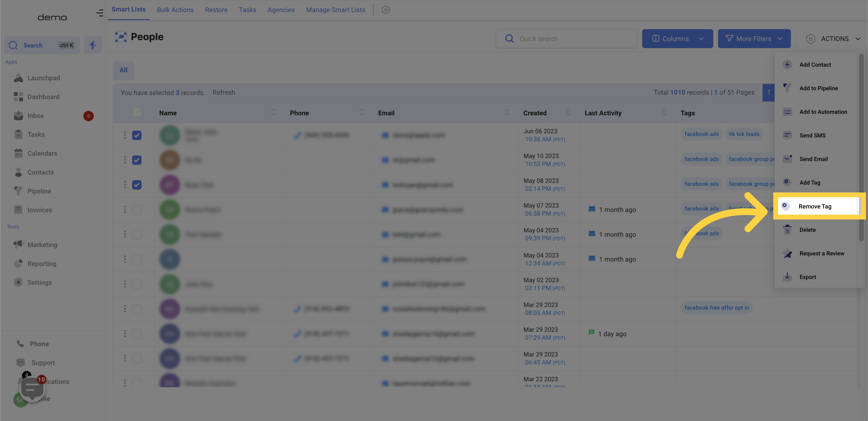
Task: Sort by the Name column arrows
Action: click(x=273, y=112)
